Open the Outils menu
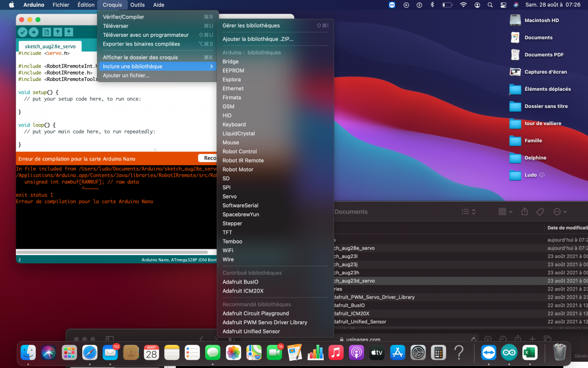Viewport: 588px width, 368px height. pyautogui.click(x=137, y=5)
